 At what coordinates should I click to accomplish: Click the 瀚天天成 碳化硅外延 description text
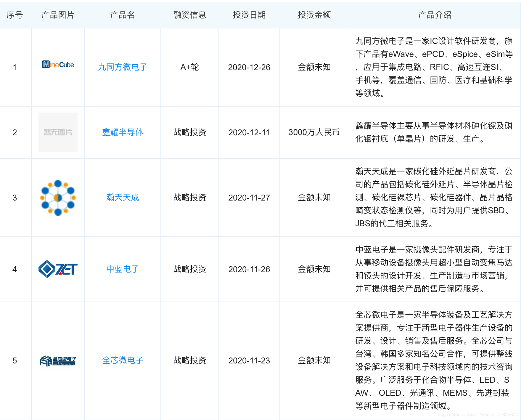coord(434,198)
